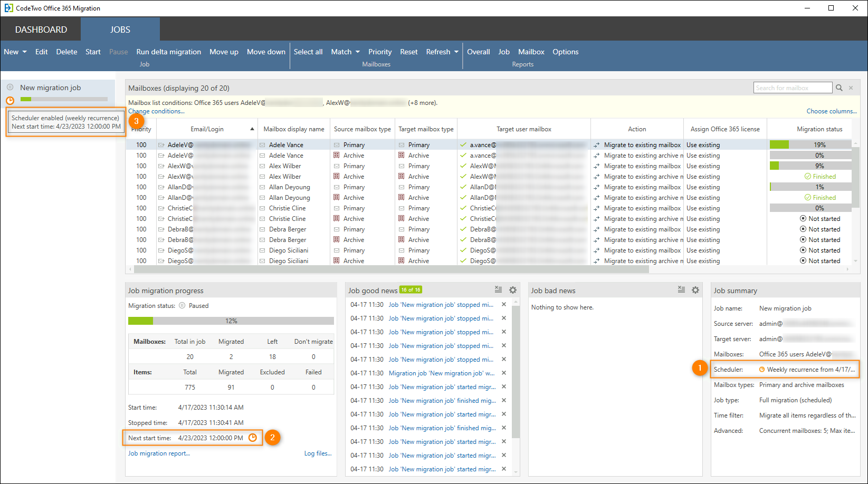Open Log files link
This screenshot has width=868, height=484.
click(318, 453)
